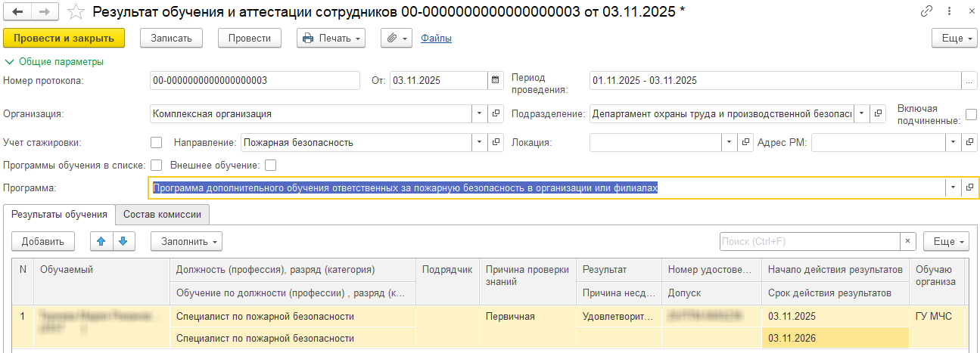Image resolution: width=980 pixels, height=353 pixels.
Task: Click the back navigation arrow
Action: (x=17, y=11)
